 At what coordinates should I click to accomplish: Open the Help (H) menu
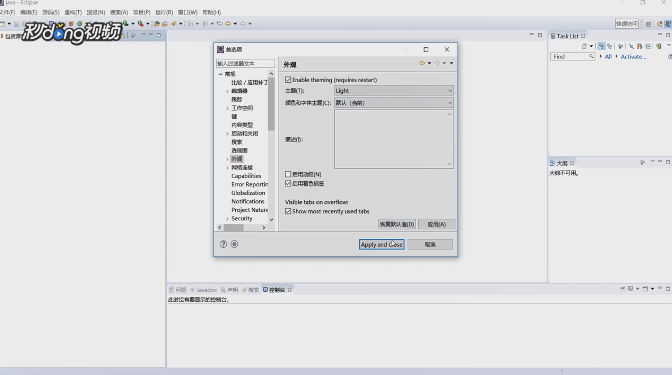(x=212, y=12)
